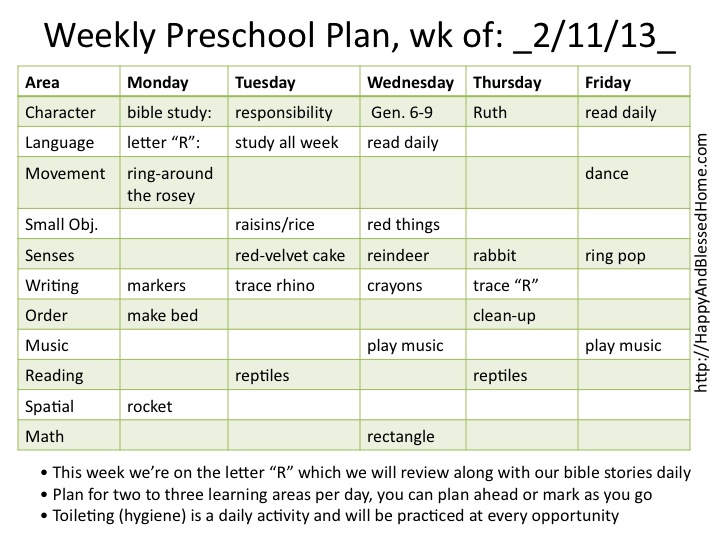
Task: Select the "trace rhino" cell
Action: [x=275, y=286]
